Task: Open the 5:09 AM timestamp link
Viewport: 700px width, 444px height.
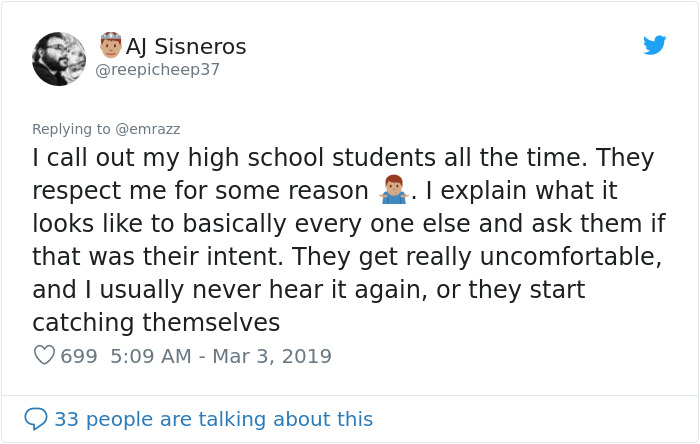Action: coord(150,356)
